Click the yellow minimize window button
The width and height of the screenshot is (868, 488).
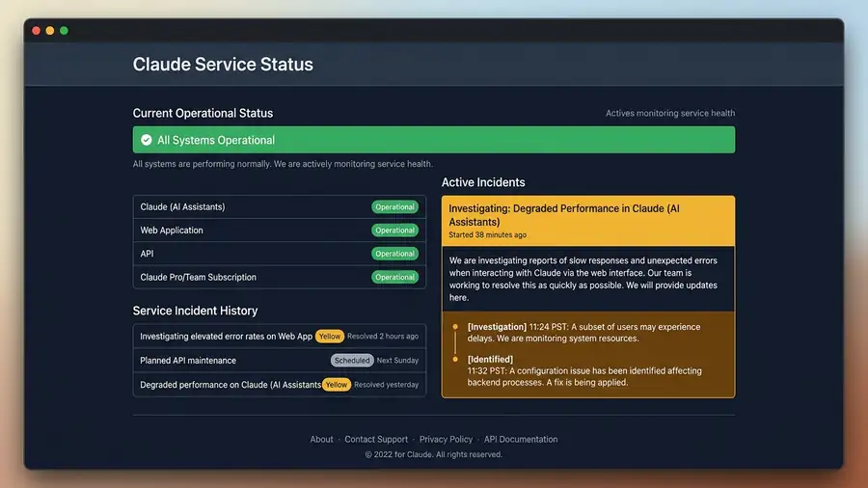50,31
